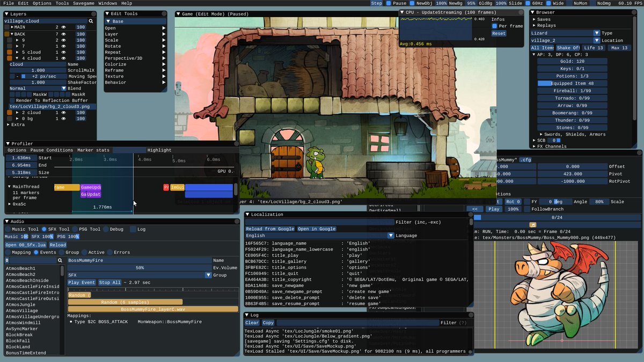
Task: Click the animation orange loop icon button
Action: (533, 224)
